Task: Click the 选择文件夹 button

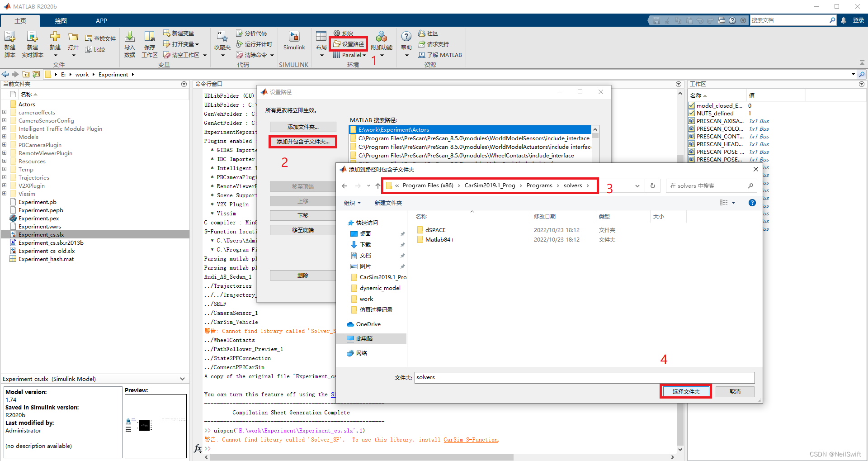Action: [686, 391]
